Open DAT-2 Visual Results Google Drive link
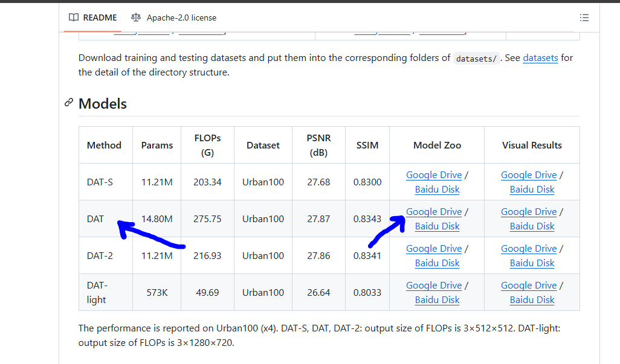 point(529,249)
